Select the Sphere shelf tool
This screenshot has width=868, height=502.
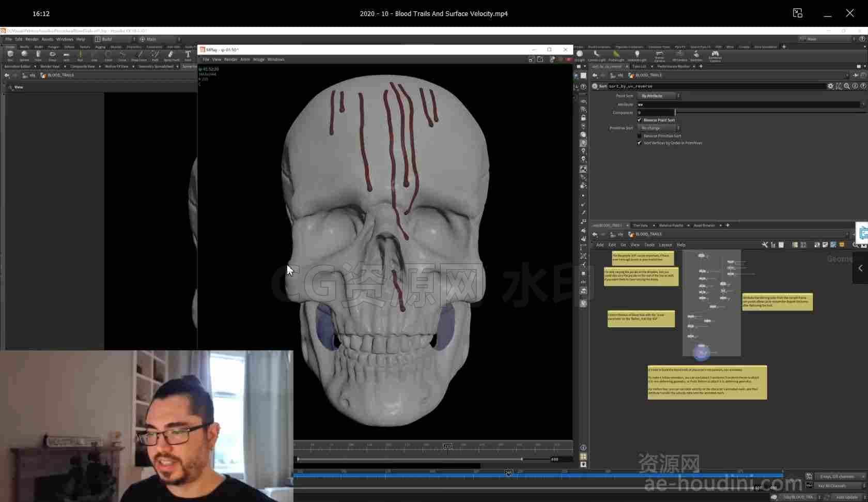tap(24, 55)
